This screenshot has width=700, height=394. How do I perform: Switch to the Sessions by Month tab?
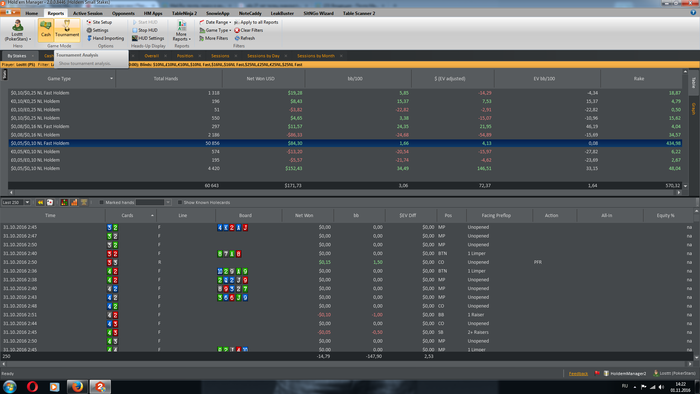[x=316, y=56]
